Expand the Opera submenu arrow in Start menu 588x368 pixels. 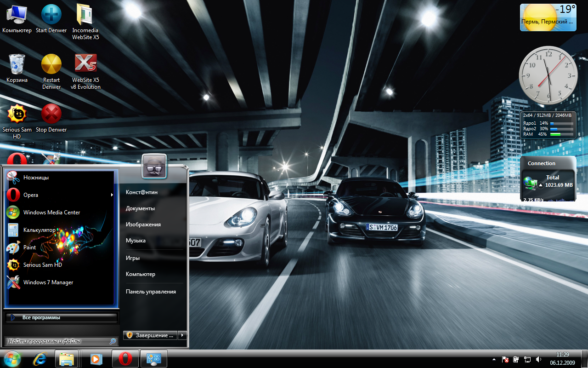pyautogui.click(x=112, y=195)
